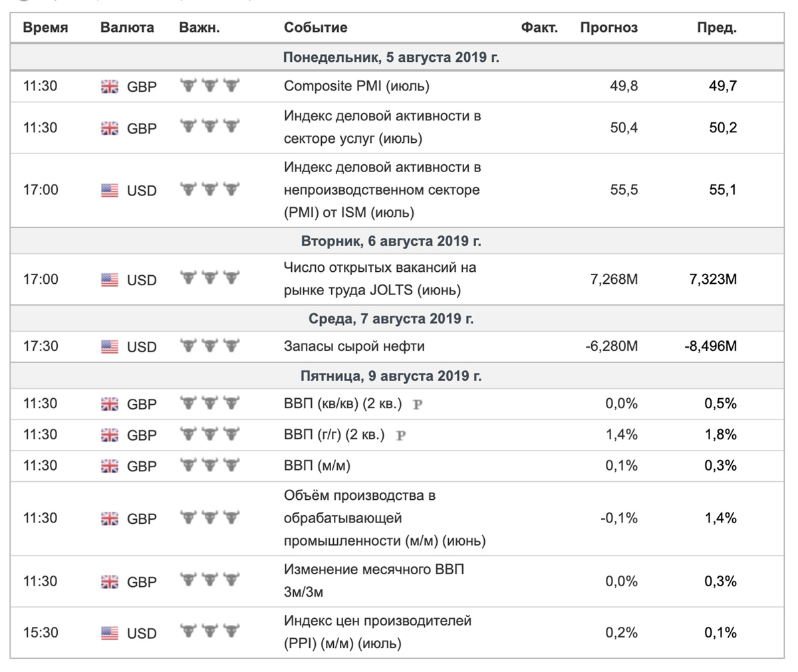798x672 pixels.
Task: Click the UK flag in the ВВП (м/м) row
Action: tap(110, 466)
